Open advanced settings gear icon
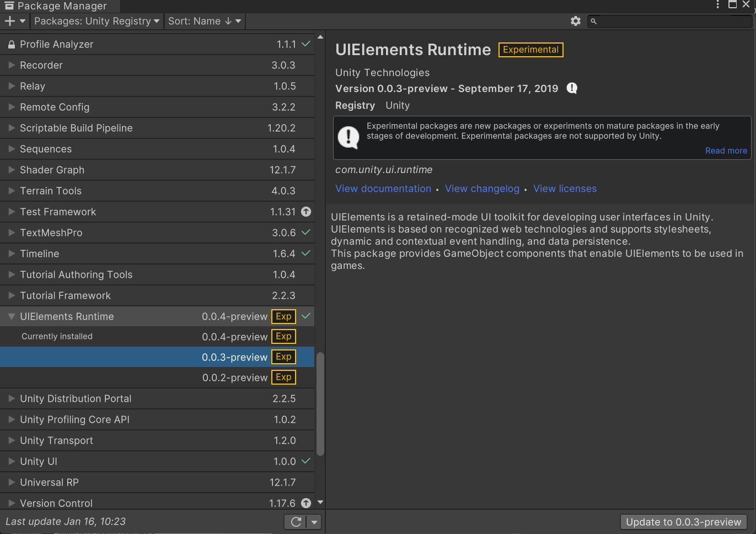Image resolution: width=756 pixels, height=534 pixels. (x=576, y=21)
